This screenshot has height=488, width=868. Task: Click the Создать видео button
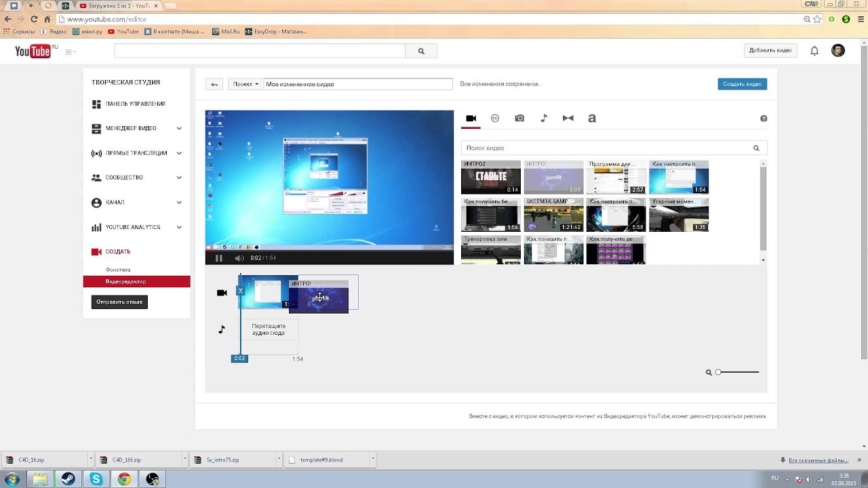tap(743, 83)
